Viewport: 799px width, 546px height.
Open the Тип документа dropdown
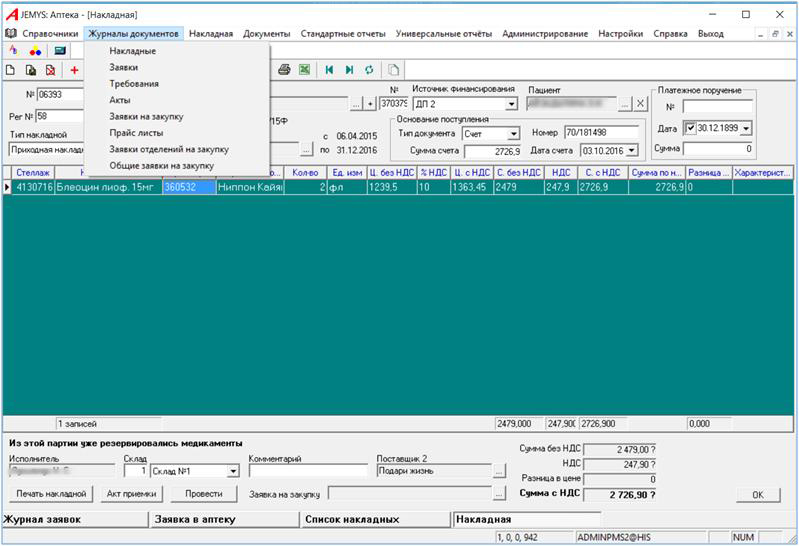[514, 133]
